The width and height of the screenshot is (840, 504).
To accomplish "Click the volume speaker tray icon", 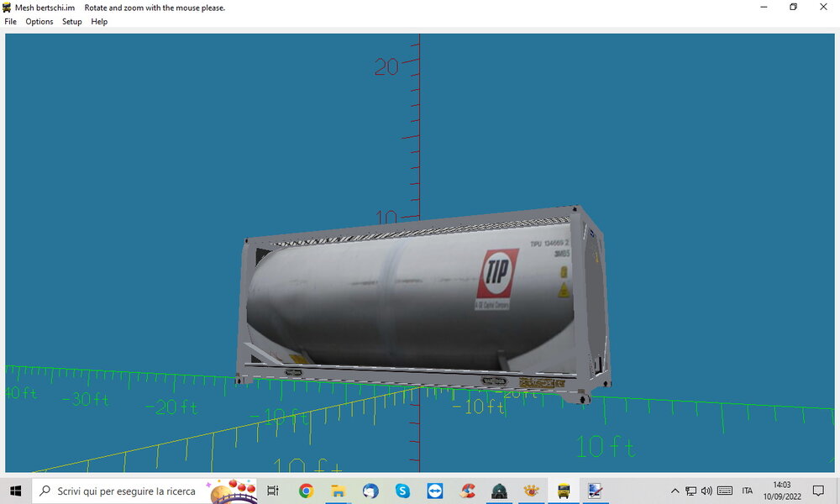I will 706,491.
